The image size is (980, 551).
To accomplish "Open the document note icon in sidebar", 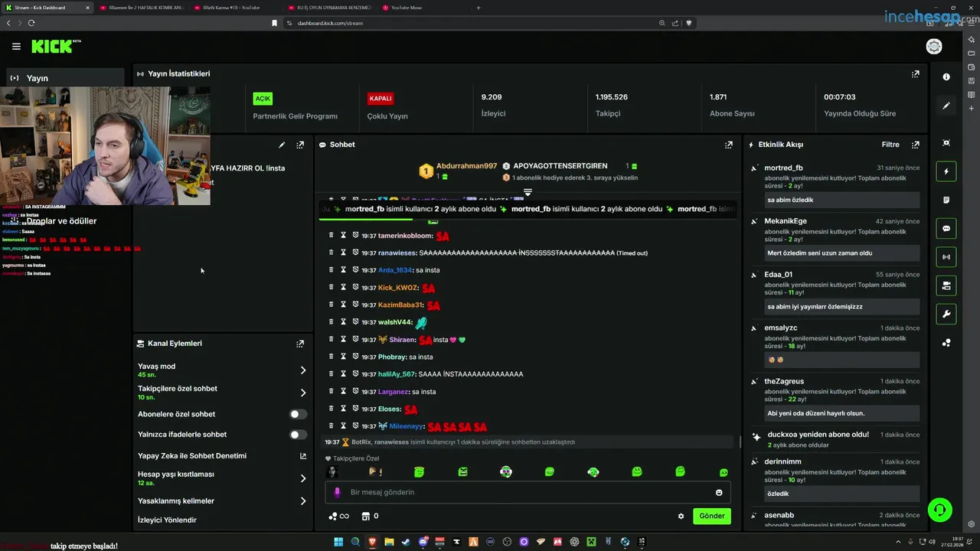I will point(946,200).
